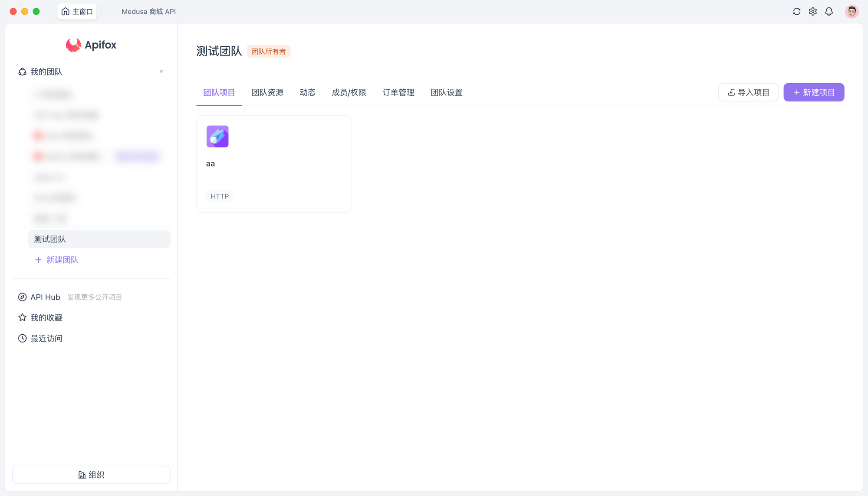Click the HTTP tag on aa project
868x496 pixels.
(220, 196)
